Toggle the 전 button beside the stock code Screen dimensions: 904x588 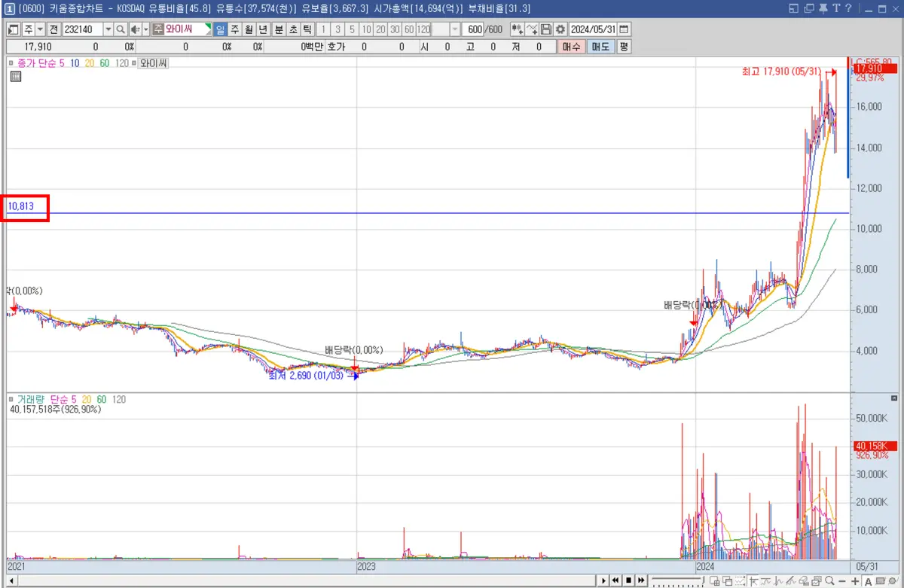click(x=53, y=29)
